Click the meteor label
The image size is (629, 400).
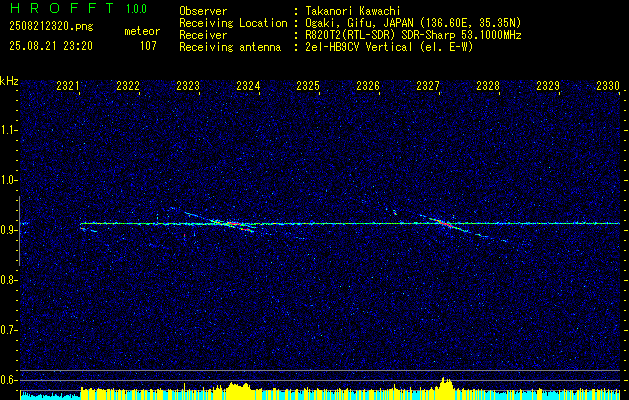point(142,31)
